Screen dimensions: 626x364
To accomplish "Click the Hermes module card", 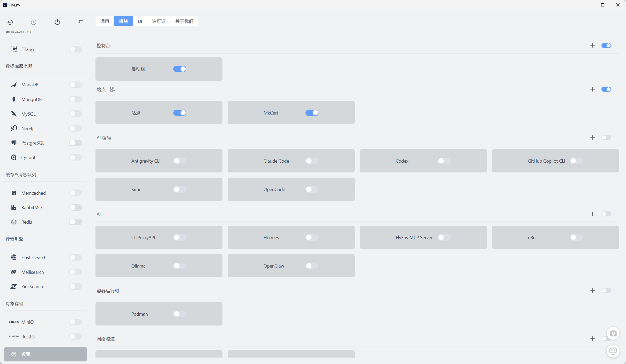I will pyautogui.click(x=291, y=237).
